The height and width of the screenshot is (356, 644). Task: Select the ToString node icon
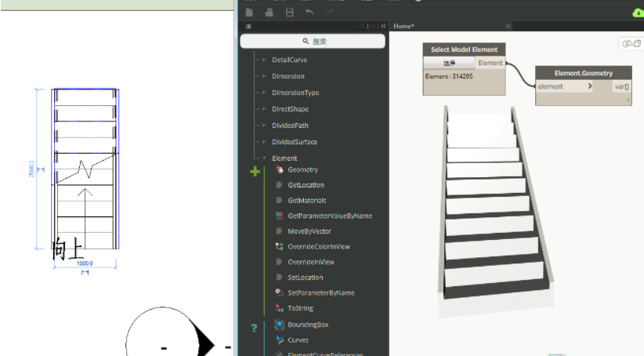click(279, 308)
